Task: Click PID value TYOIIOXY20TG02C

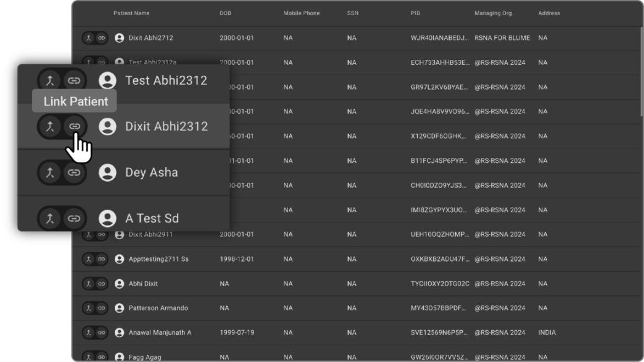Action: pos(440,284)
